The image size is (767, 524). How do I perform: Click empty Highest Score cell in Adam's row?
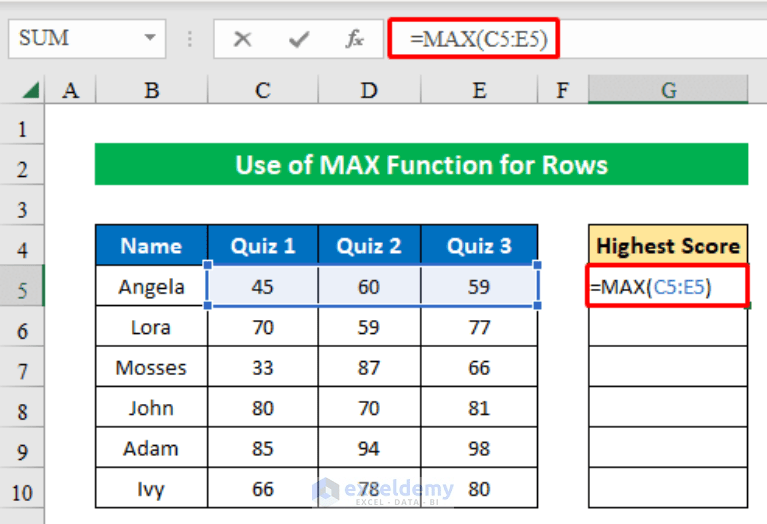pyautogui.click(x=668, y=448)
